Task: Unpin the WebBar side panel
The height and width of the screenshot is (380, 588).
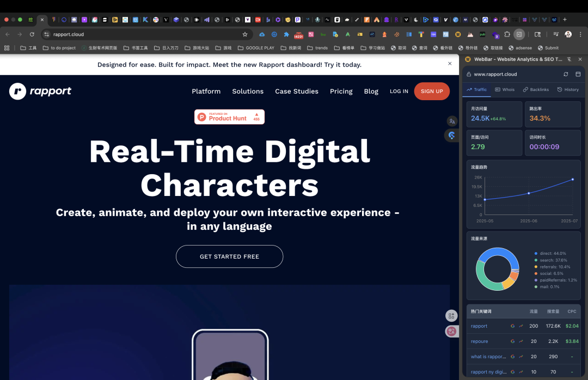Action: click(x=569, y=59)
